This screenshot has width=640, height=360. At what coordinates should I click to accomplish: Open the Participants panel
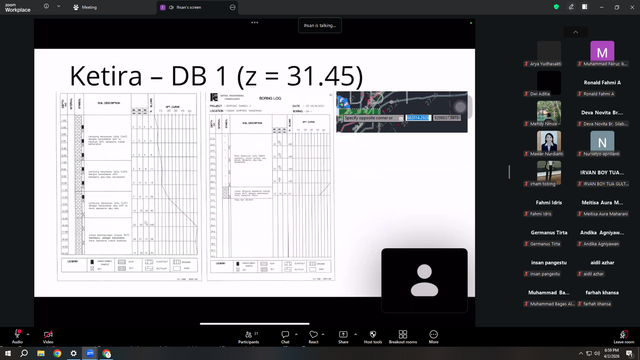tap(248, 337)
